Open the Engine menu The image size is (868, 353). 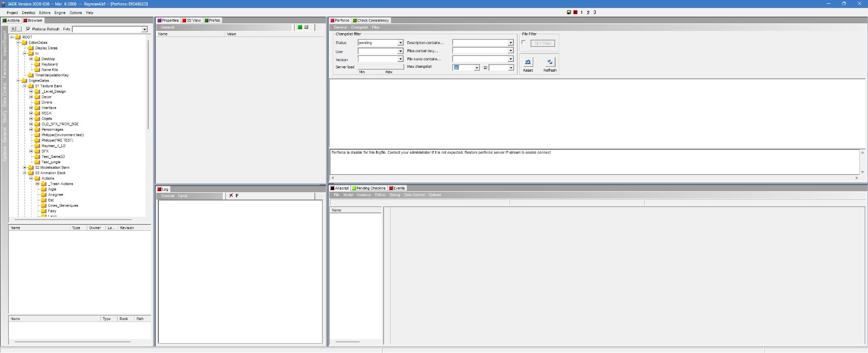pos(60,12)
